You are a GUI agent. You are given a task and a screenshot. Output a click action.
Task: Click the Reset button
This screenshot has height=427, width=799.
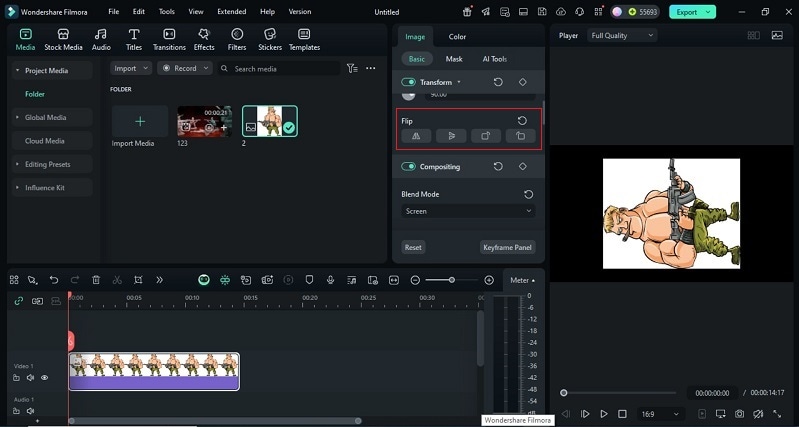(x=413, y=247)
